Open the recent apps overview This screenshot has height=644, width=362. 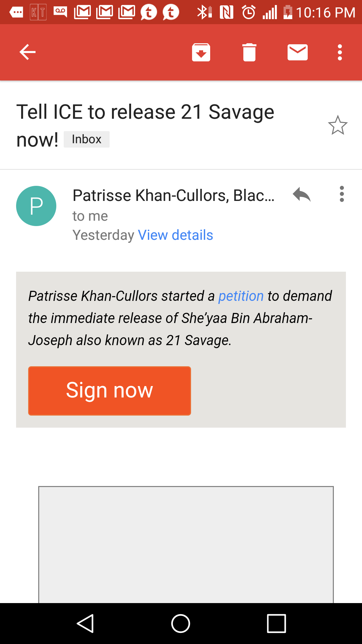coord(277,624)
